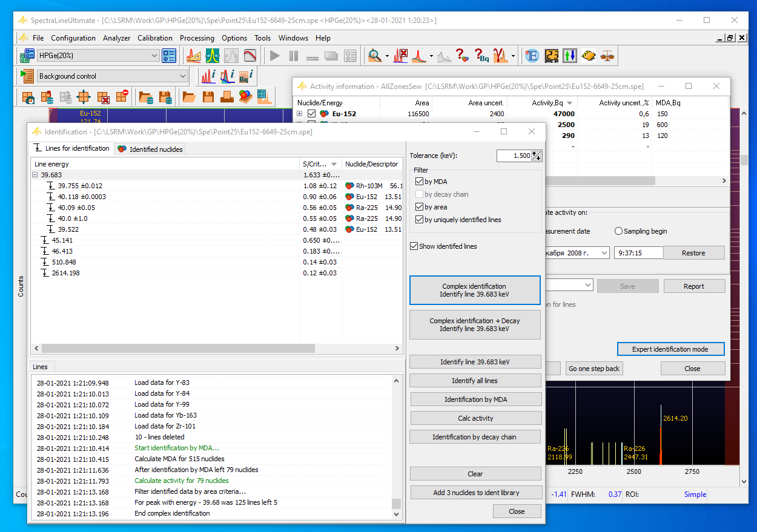This screenshot has width=757, height=532.
Task: Switch to the 'Identified nuclides' tab
Action: 150,149
